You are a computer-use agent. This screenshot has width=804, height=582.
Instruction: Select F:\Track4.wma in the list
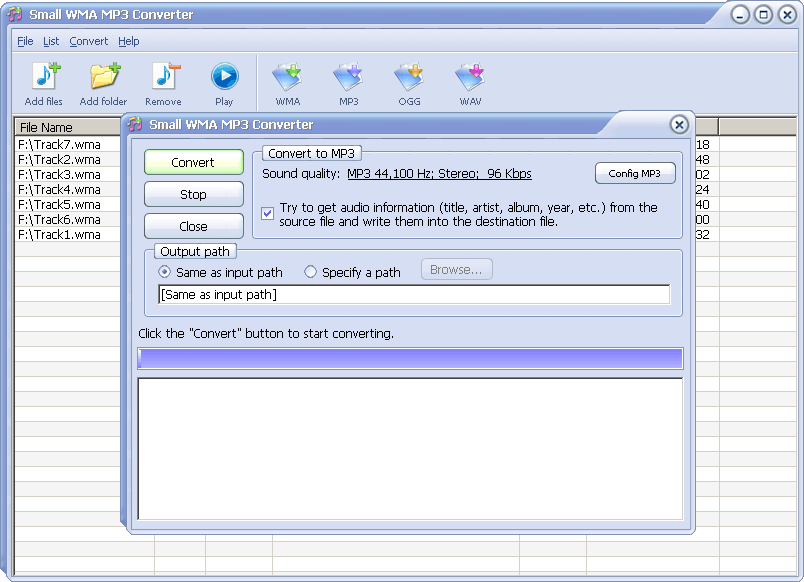click(59, 190)
